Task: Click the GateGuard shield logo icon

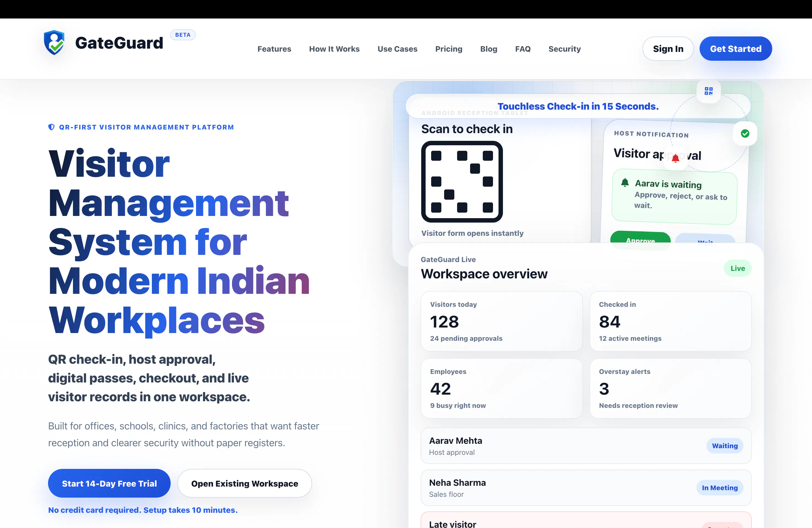Action: tap(54, 43)
